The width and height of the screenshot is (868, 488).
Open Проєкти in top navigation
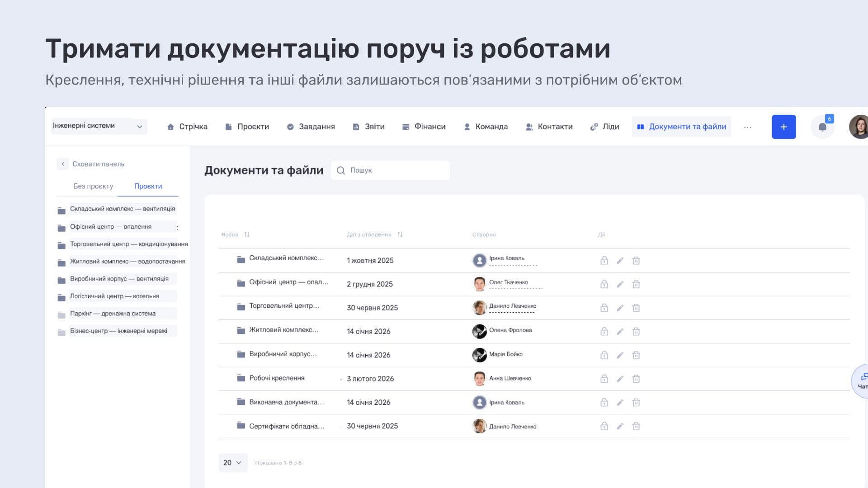point(247,127)
